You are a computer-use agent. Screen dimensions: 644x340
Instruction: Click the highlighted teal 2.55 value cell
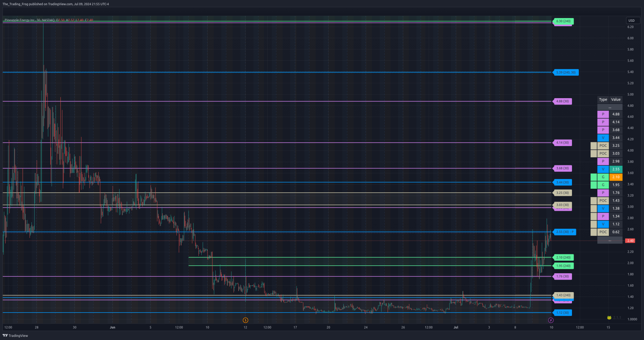pyautogui.click(x=616, y=169)
